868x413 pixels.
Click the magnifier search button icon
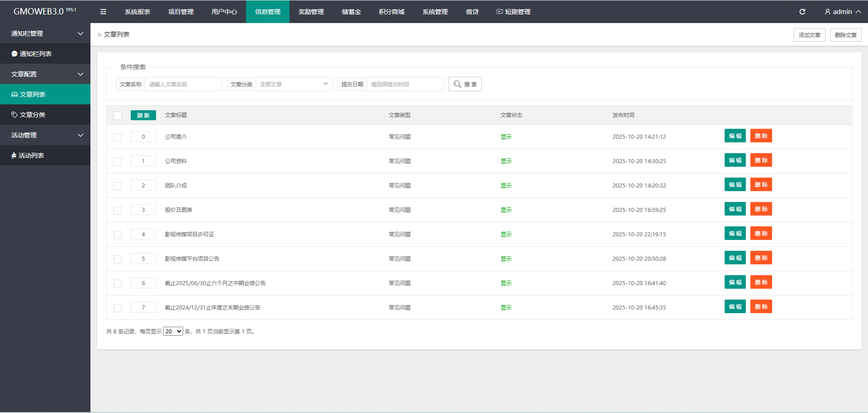click(x=457, y=84)
